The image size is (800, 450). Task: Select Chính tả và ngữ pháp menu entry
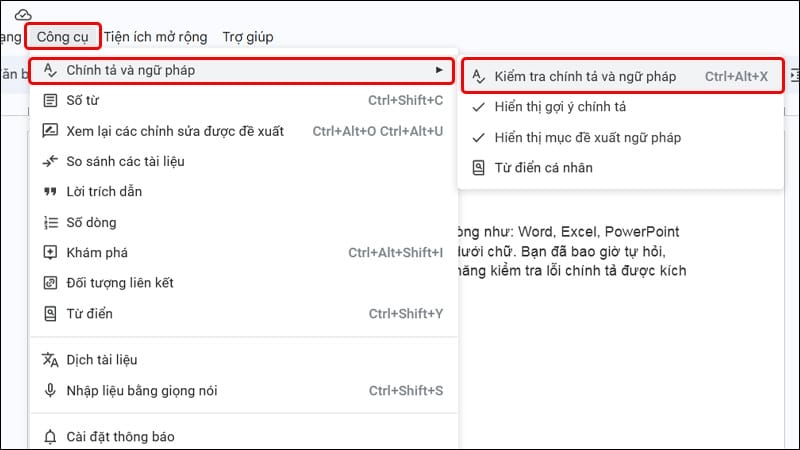[x=241, y=70]
